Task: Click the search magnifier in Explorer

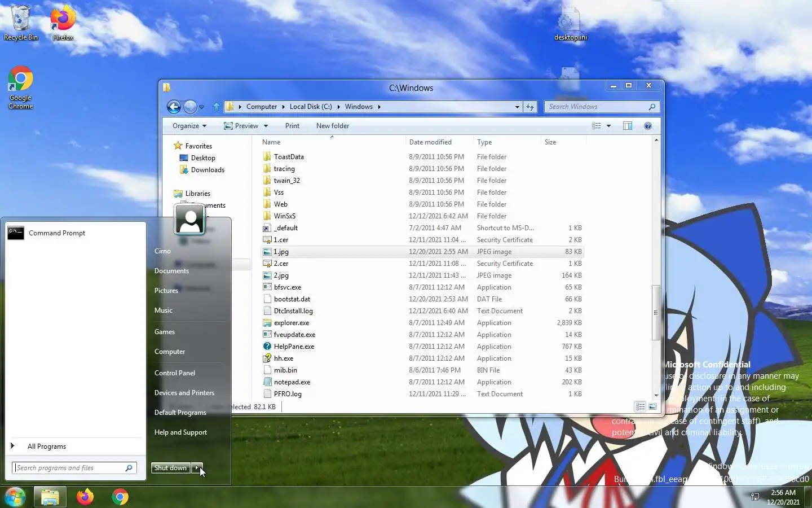Action: (652, 107)
